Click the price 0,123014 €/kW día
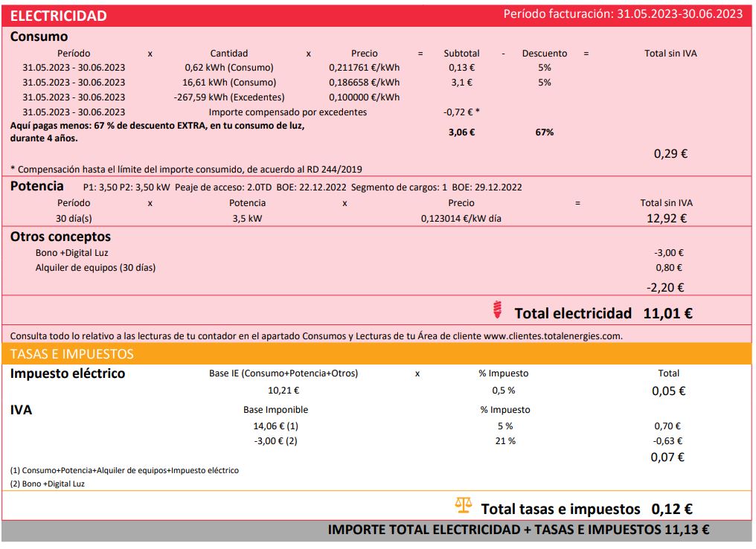The image size is (756, 549). pos(461,219)
